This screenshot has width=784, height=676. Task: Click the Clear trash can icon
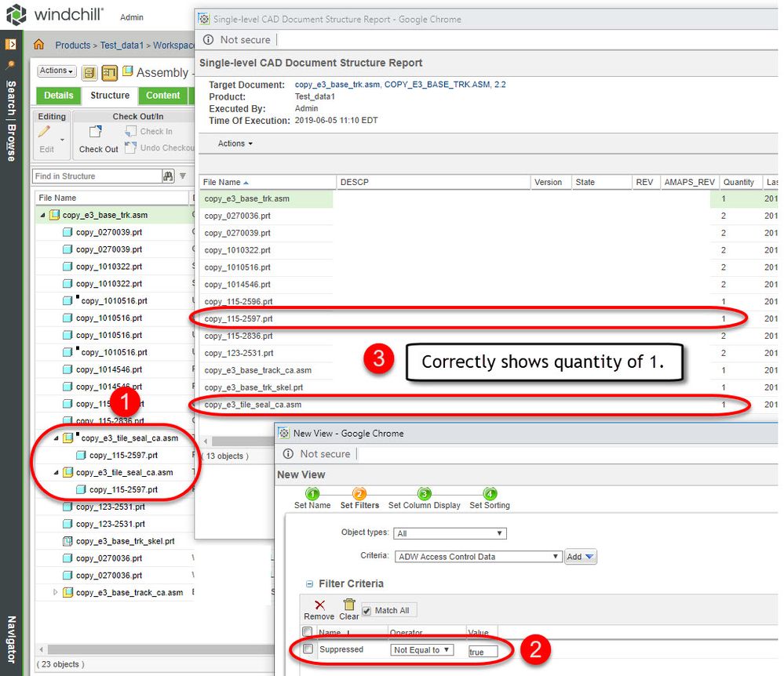tap(349, 605)
